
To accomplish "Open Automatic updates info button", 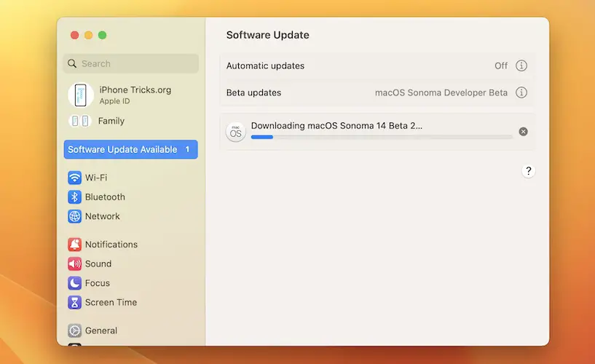I will click(521, 66).
